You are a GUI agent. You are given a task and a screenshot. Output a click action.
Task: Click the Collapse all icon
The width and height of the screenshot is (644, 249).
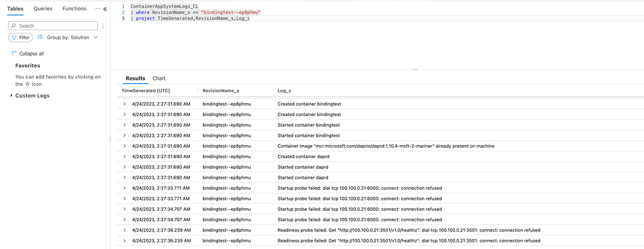tap(14, 54)
